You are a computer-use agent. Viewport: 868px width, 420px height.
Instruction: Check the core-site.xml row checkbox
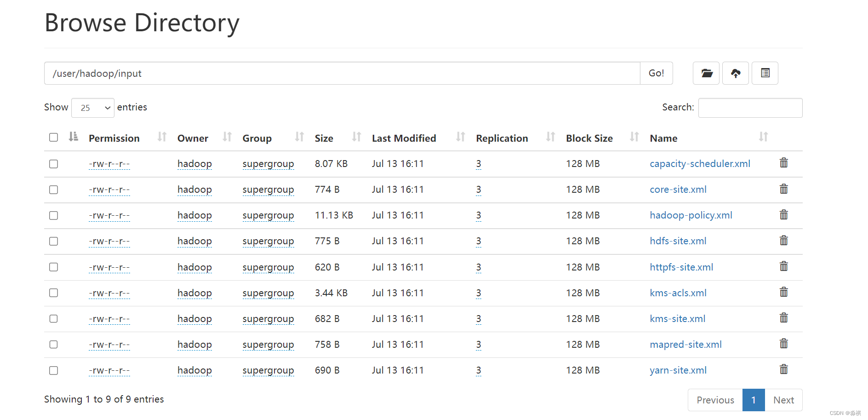[x=54, y=190]
